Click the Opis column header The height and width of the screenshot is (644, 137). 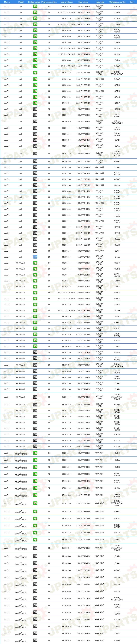click(131, 2)
